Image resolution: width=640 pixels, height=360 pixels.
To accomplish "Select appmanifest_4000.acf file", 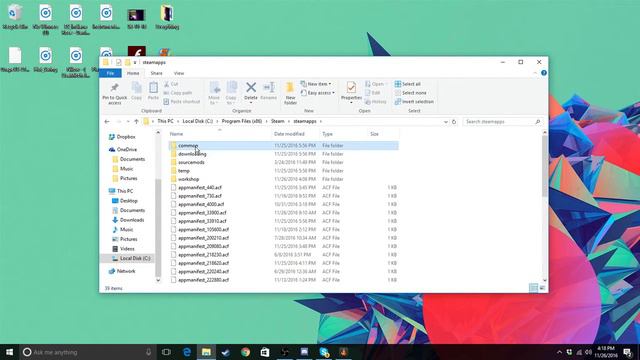I will [x=284, y=204].
